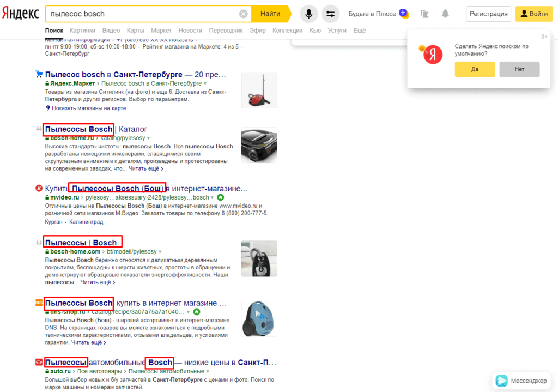Open the 'Карты' tab
Viewport: 558px width, 392px height.
point(135,31)
